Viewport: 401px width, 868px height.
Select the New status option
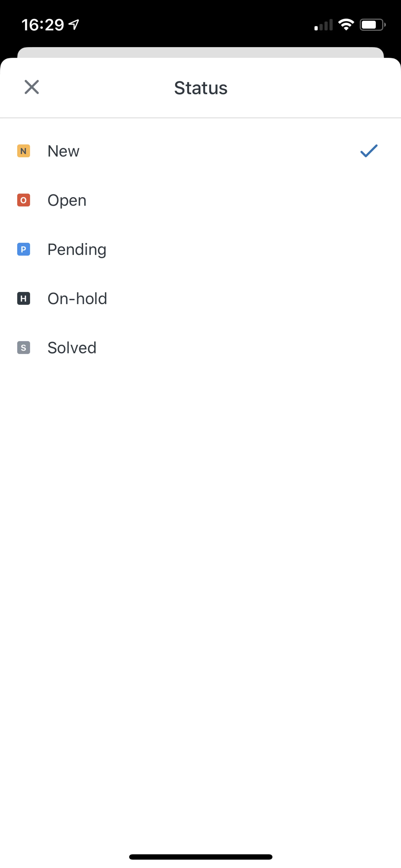63,151
